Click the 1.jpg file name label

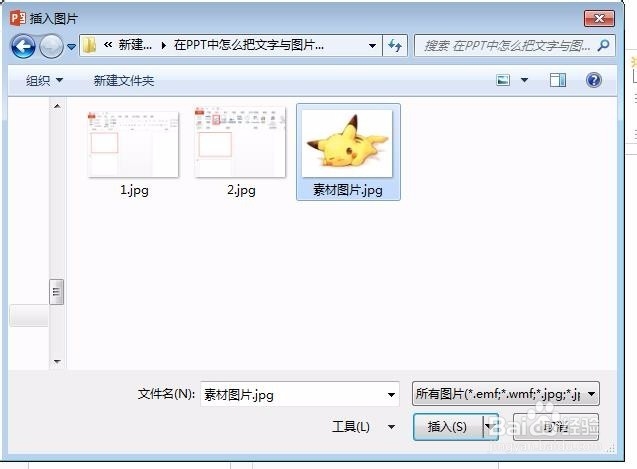(x=134, y=190)
